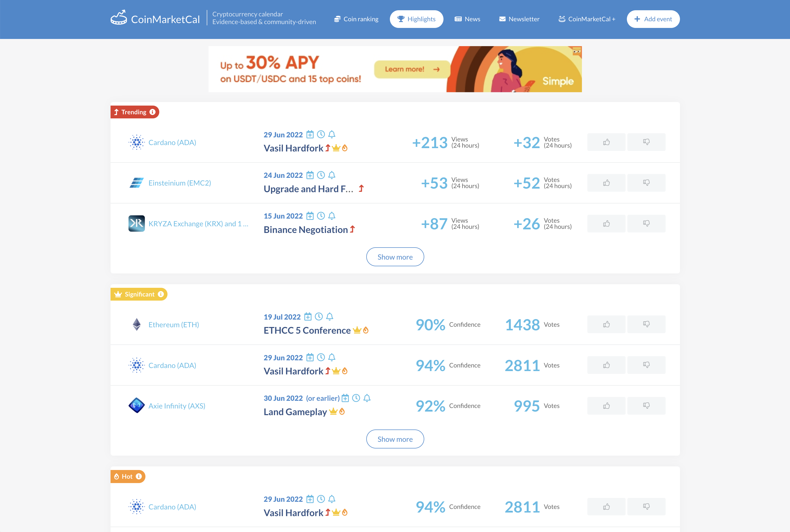Thumbs up Einsteinium Upgrade and Hard Fork

pos(606,183)
